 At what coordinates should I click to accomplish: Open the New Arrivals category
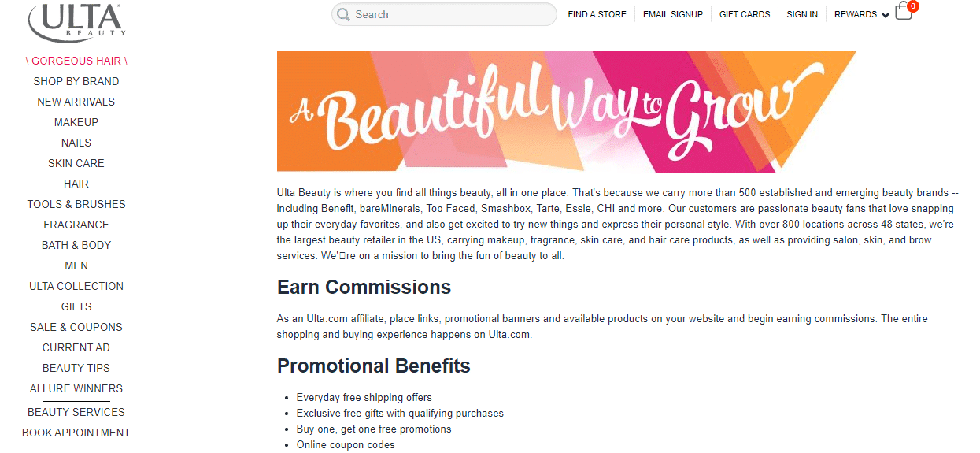[76, 102]
